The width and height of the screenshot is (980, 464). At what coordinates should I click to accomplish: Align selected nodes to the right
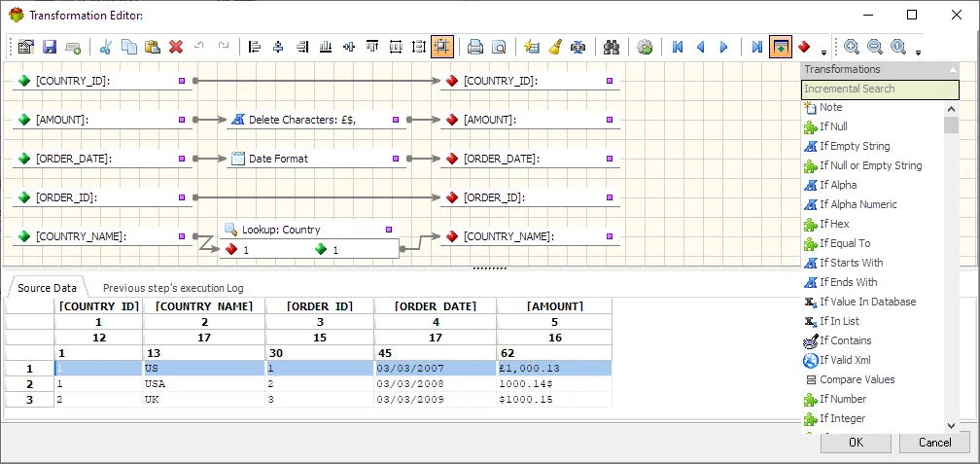click(302, 47)
